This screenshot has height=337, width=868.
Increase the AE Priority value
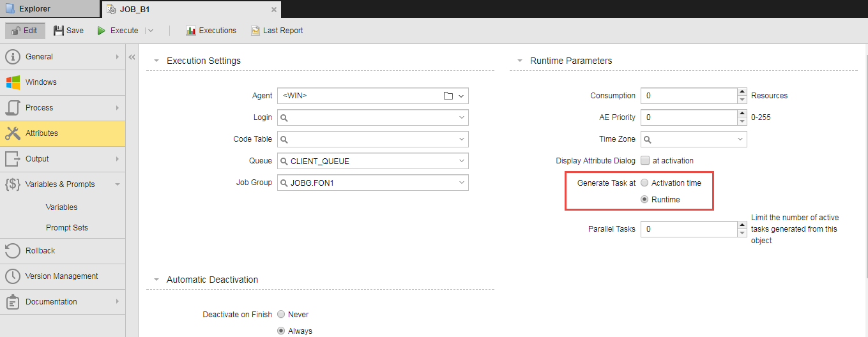(x=742, y=114)
